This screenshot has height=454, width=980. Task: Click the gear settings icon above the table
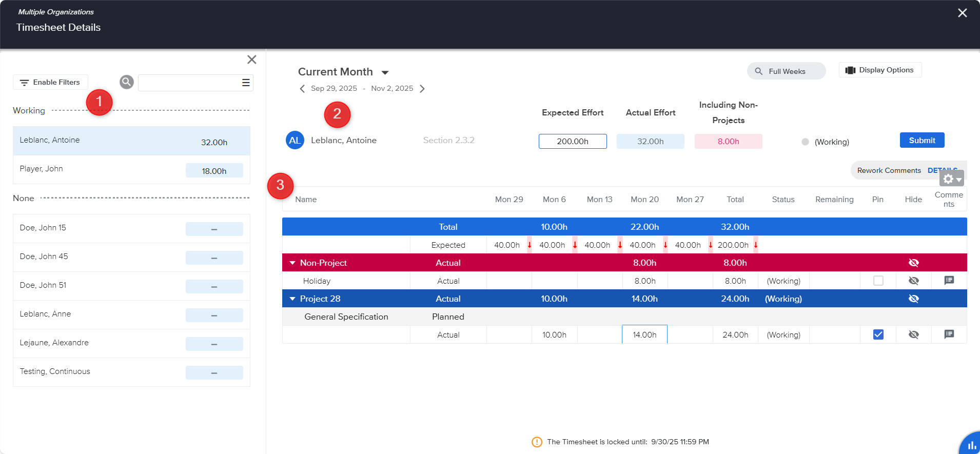[951, 179]
